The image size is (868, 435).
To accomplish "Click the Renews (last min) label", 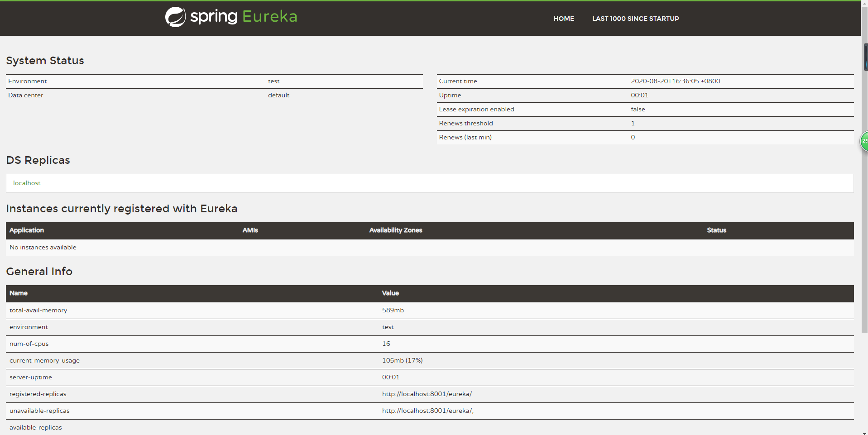I will tap(465, 137).
